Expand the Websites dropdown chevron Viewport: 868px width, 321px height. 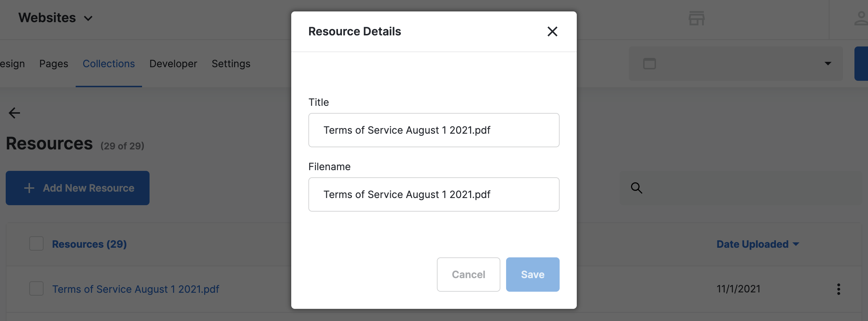click(x=88, y=18)
